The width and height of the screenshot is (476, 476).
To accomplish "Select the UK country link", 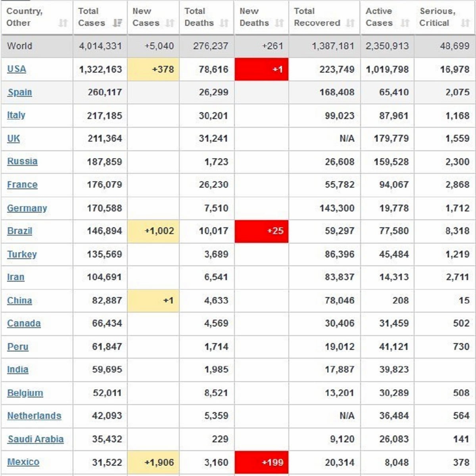I will click(x=13, y=138).
